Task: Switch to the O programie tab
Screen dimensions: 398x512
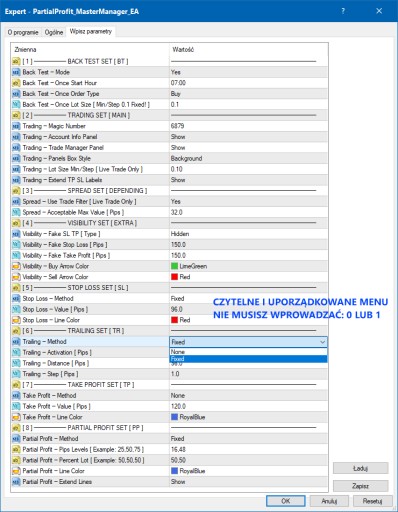Action: [23, 32]
